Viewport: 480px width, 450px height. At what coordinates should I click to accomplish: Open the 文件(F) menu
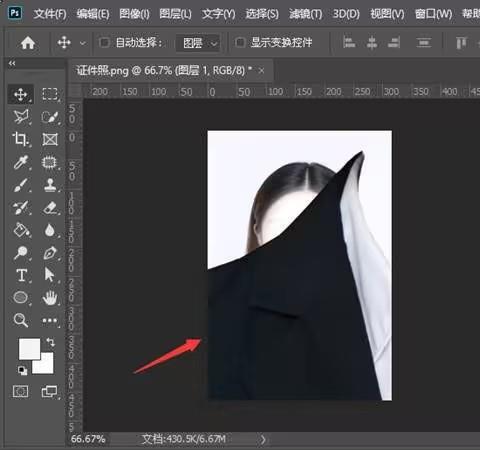(x=50, y=14)
